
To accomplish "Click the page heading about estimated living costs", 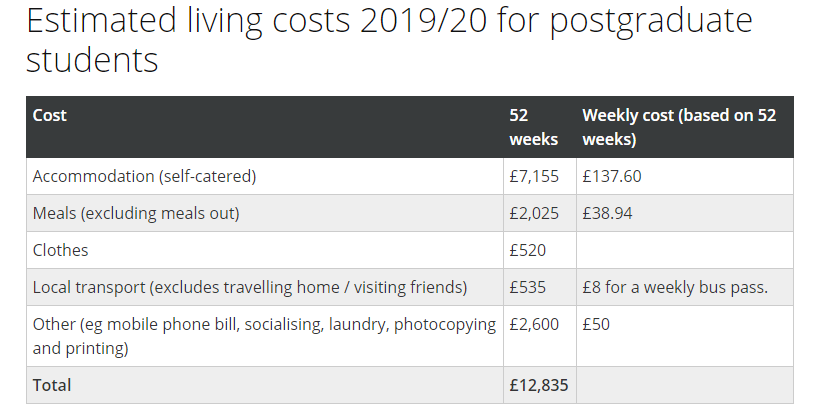I will coord(389,40).
